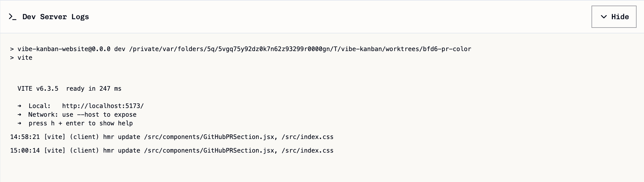Click the arrow icon before Local
The width and height of the screenshot is (644, 182).
tap(19, 106)
